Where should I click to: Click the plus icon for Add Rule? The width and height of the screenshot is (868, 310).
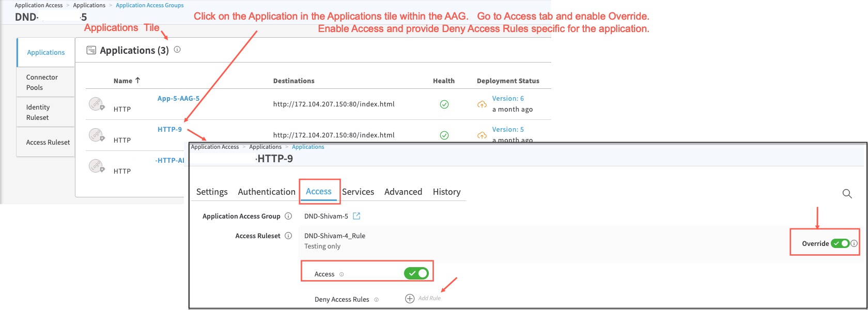[410, 299]
